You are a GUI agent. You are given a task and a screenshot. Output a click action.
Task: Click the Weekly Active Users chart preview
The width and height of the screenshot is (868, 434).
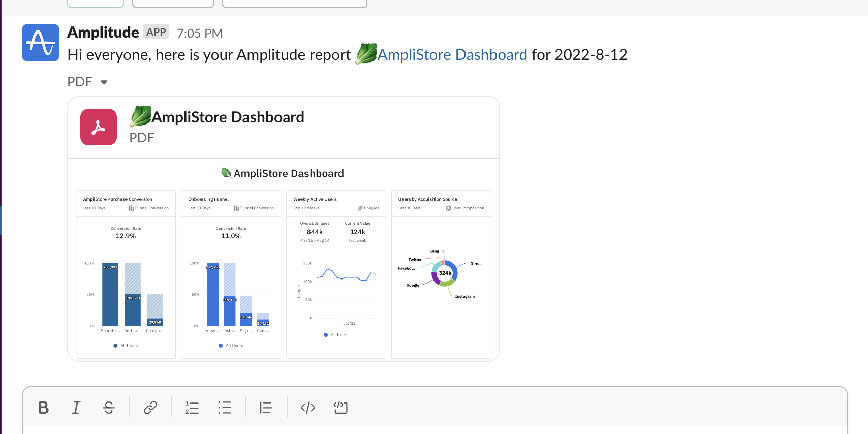pyautogui.click(x=336, y=274)
